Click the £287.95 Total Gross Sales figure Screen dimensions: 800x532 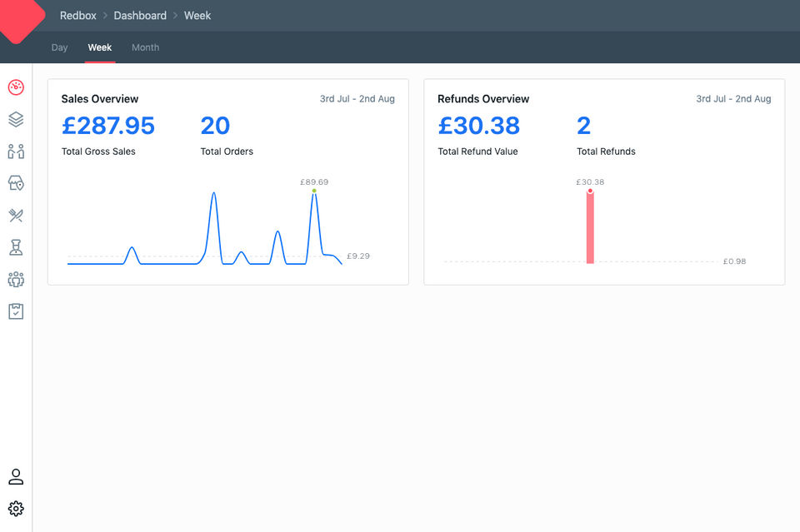107,126
